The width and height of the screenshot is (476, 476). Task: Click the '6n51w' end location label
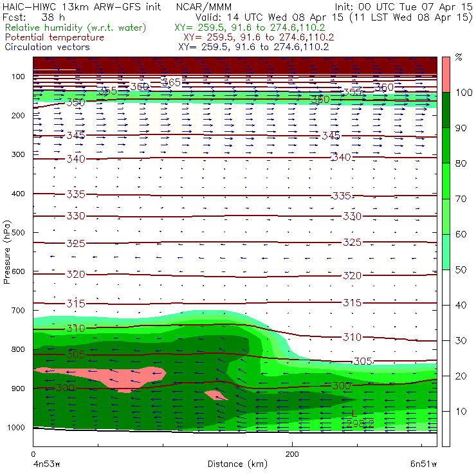(x=423, y=464)
